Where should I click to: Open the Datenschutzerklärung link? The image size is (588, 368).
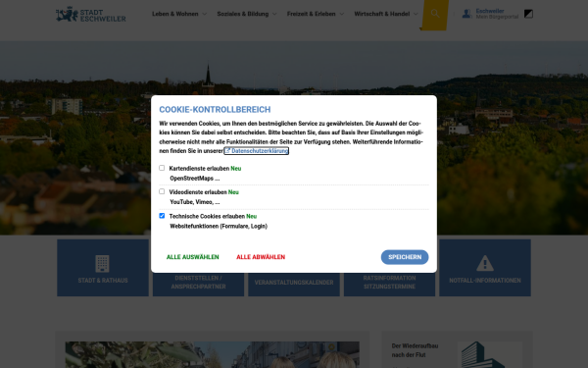pos(257,150)
